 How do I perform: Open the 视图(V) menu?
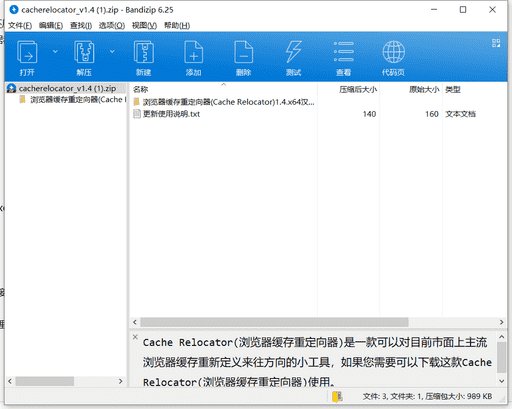click(144, 25)
